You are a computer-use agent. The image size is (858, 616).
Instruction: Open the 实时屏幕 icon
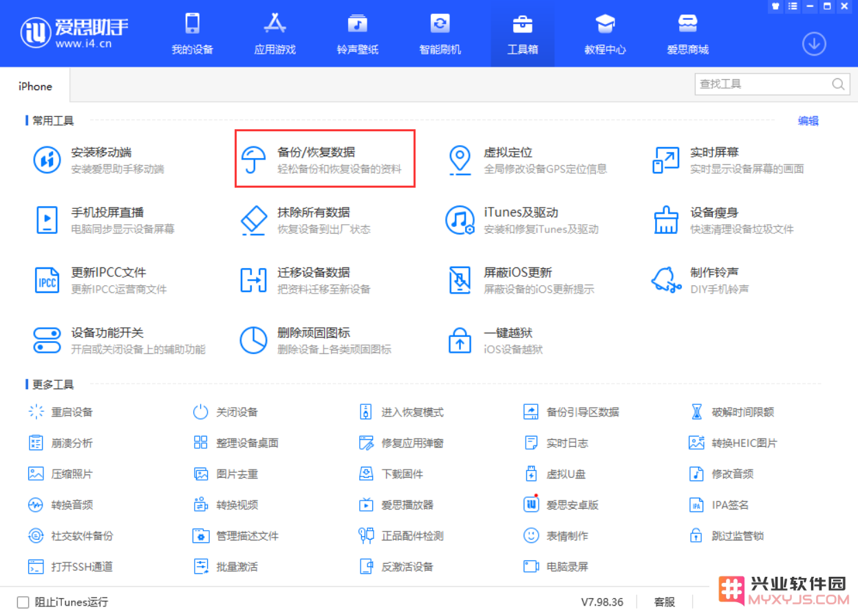point(666,160)
